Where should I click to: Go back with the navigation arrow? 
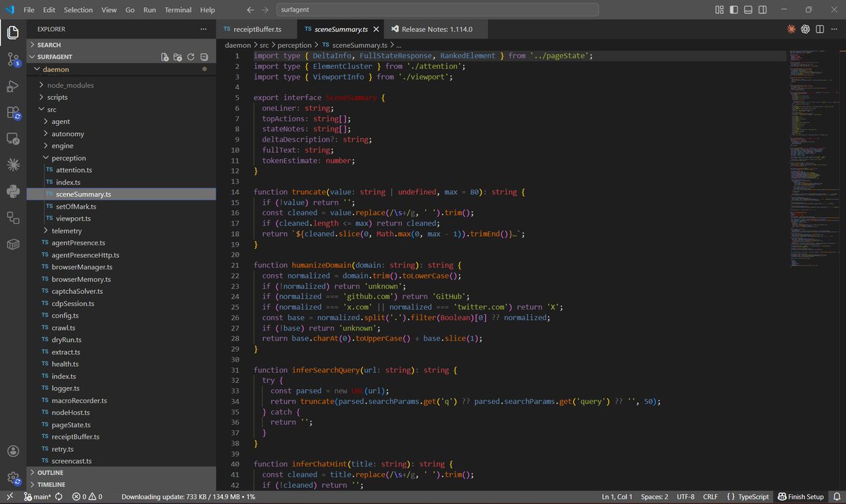tap(250, 10)
